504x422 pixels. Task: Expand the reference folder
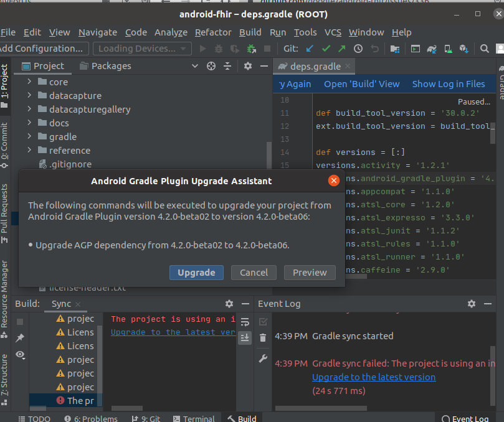click(29, 150)
